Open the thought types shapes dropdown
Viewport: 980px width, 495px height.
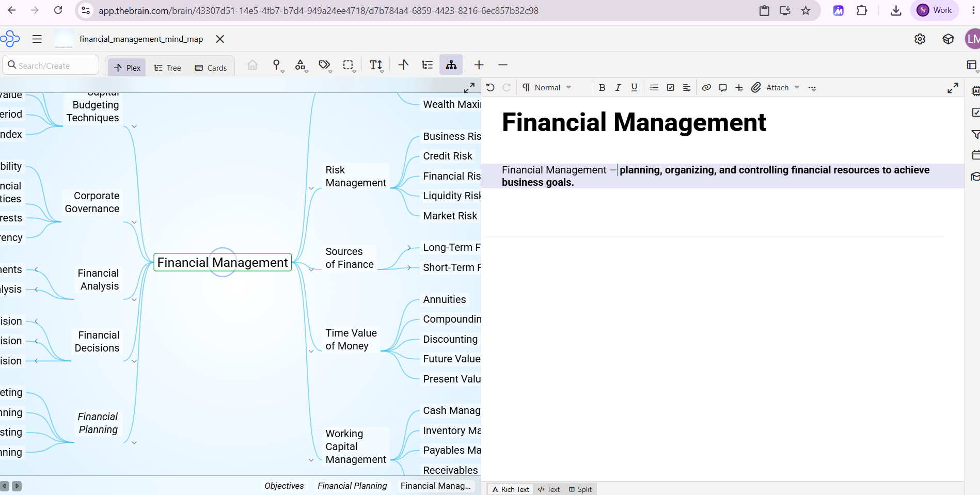(x=301, y=66)
